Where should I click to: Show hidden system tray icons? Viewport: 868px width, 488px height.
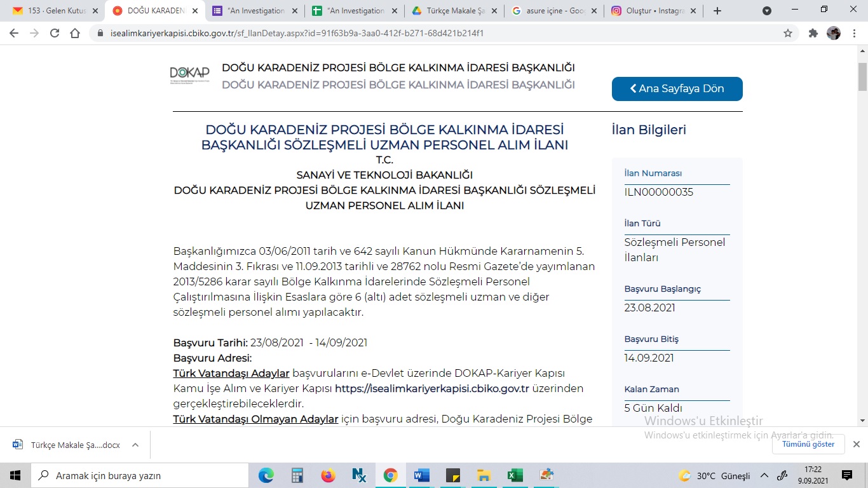(764, 475)
